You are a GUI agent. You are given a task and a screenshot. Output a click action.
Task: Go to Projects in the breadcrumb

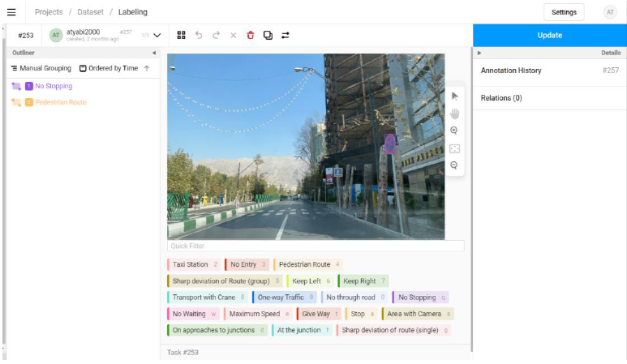49,12
